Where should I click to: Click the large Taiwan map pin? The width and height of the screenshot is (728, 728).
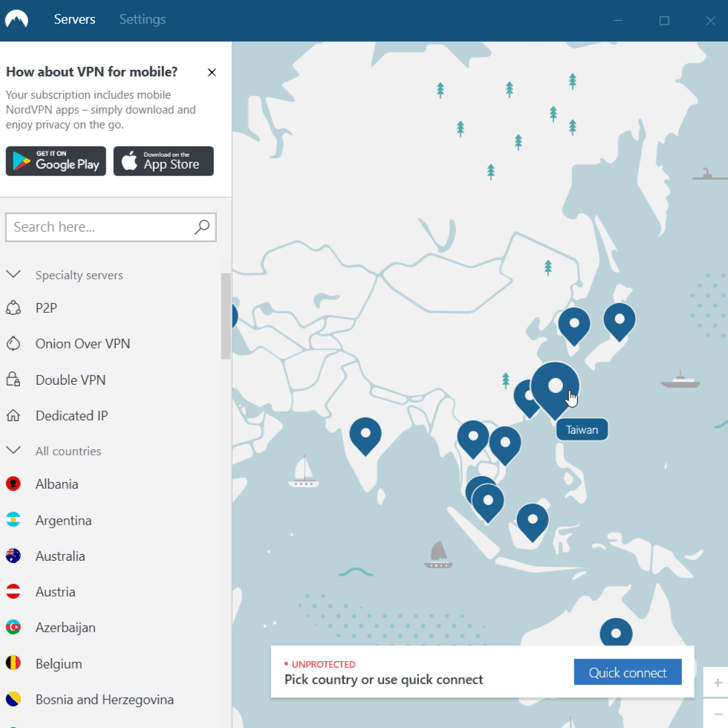(556, 389)
